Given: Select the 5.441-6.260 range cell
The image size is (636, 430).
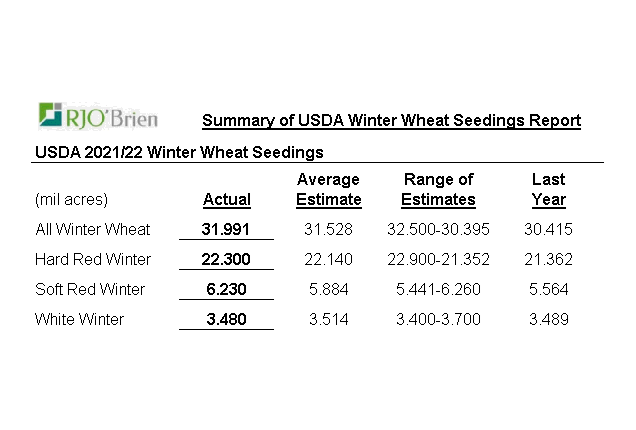Looking at the screenshot, I should point(438,289).
